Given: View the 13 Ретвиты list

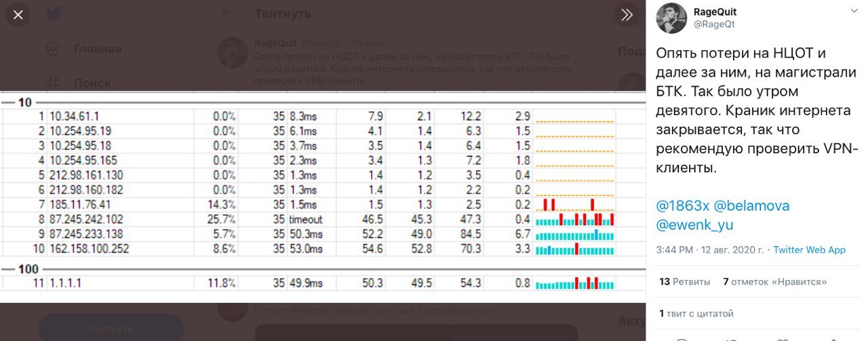Looking at the screenshot, I should point(685,281).
